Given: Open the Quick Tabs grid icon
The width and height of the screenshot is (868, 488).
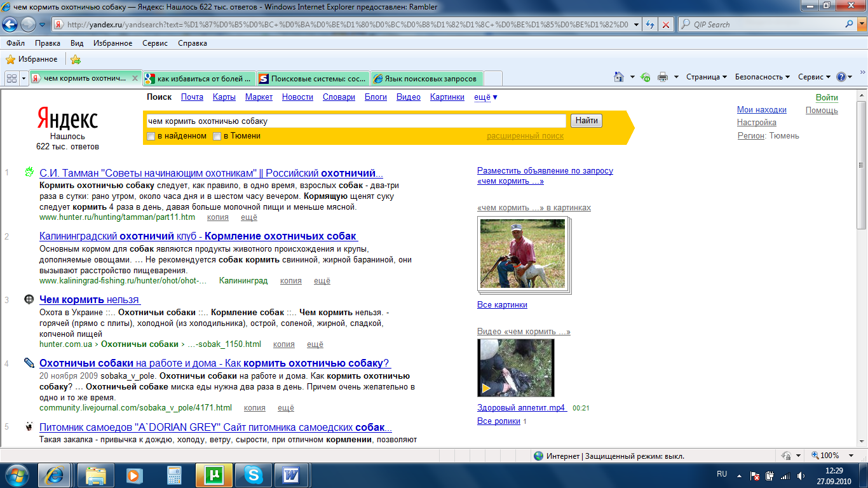Looking at the screenshot, I should pyautogui.click(x=11, y=78).
